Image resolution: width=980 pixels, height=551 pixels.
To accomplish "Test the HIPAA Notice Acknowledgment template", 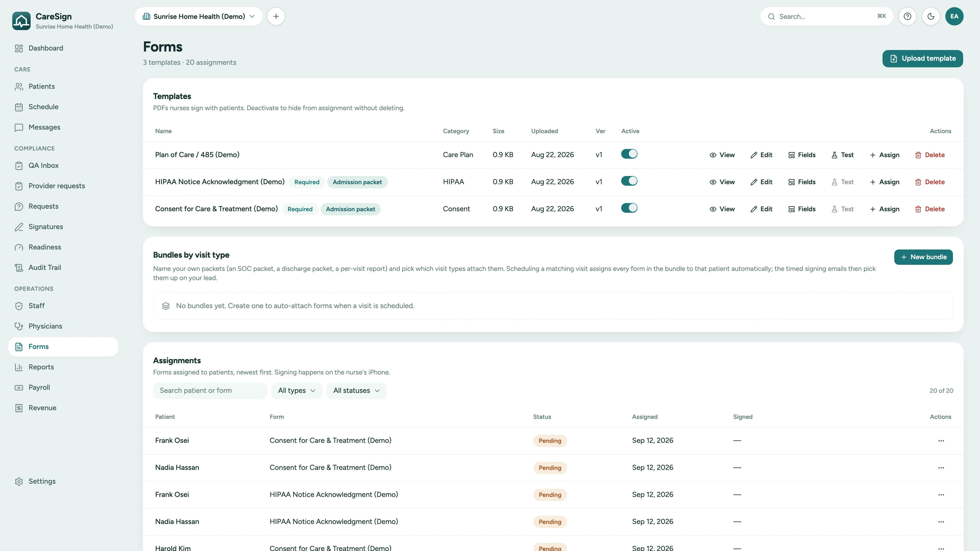I will click(x=842, y=182).
